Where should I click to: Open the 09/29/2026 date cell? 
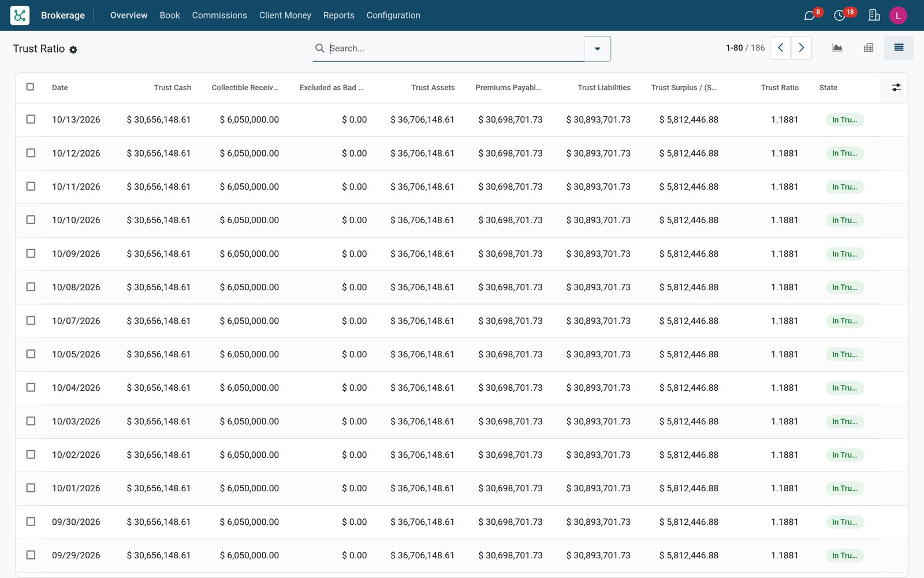tap(76, 555)
